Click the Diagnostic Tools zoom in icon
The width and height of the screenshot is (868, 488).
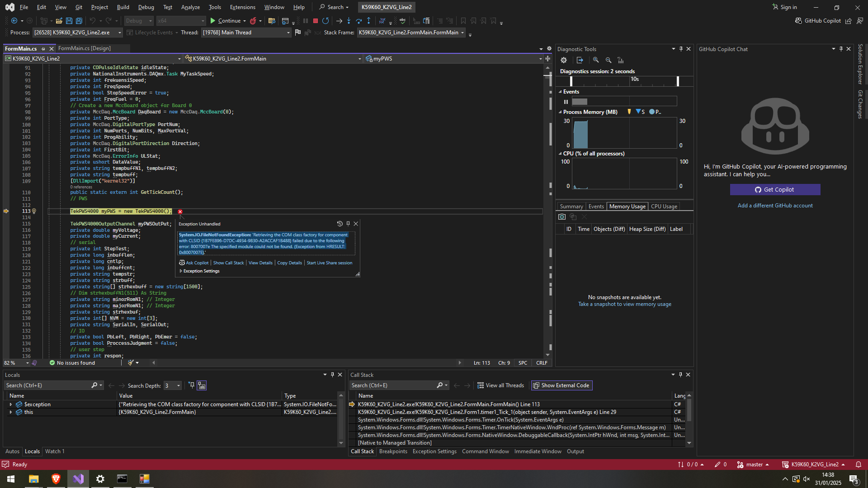[596, 60]
